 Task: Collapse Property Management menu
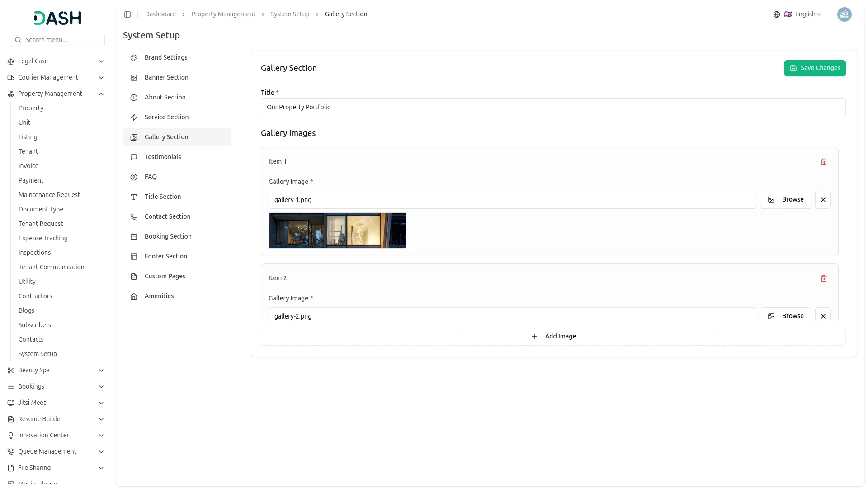tap(101, 94)
